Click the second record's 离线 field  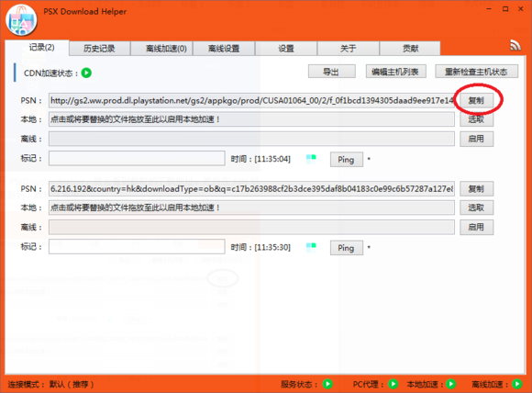251,227
